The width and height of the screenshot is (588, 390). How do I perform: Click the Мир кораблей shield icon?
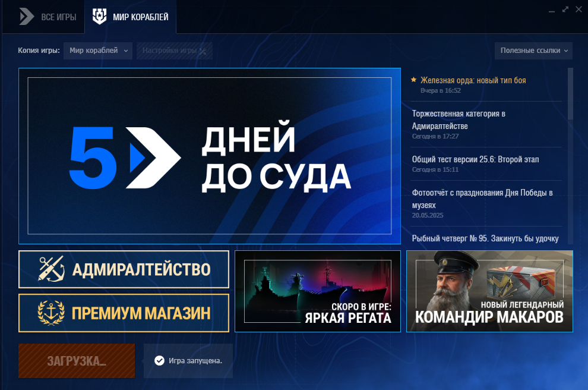pyautogui.click(x=99, y=17)
